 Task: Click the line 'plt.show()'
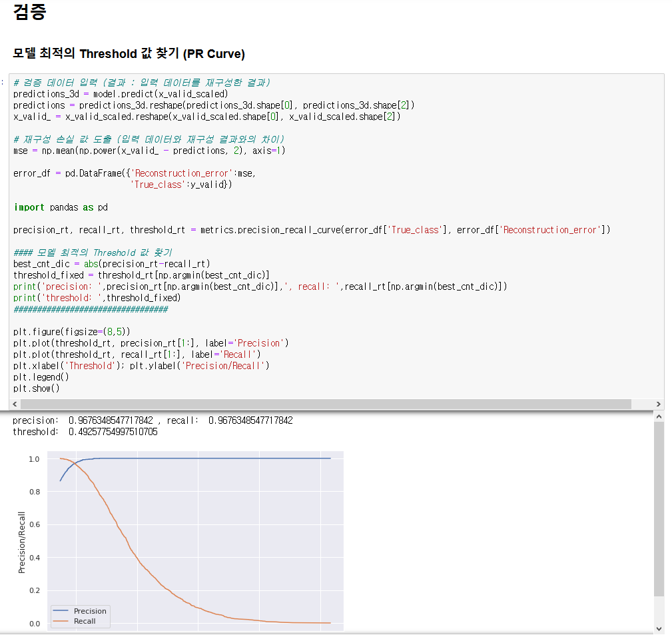[37, 388]
